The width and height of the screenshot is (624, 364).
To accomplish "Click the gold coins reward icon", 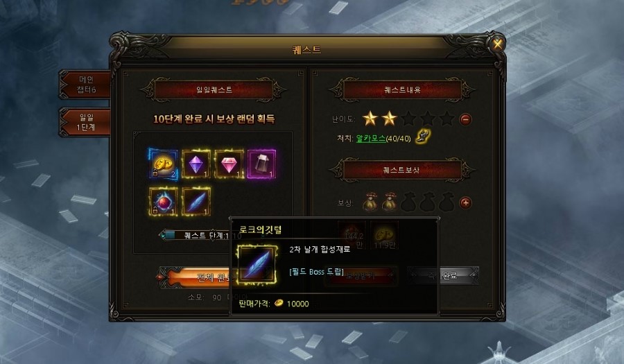I will [x=163, y=164].
